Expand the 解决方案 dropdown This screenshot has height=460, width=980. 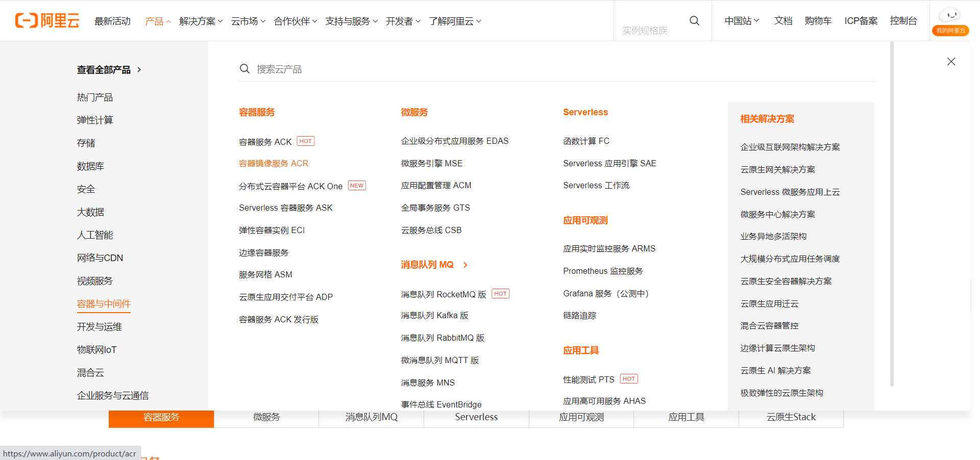(x=201, y=21)
